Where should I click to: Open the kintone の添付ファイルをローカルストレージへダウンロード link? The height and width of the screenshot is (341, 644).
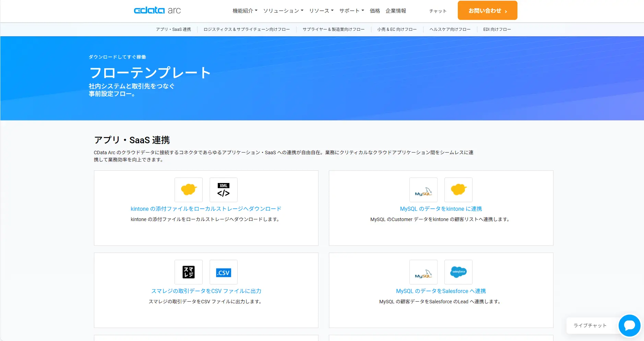pos(206,208)
